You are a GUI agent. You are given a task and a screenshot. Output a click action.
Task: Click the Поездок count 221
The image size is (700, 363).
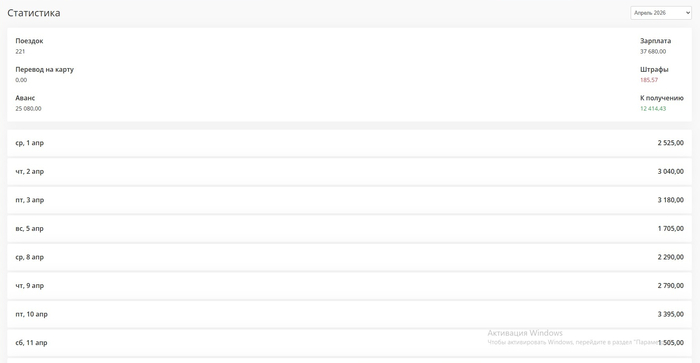20,51
